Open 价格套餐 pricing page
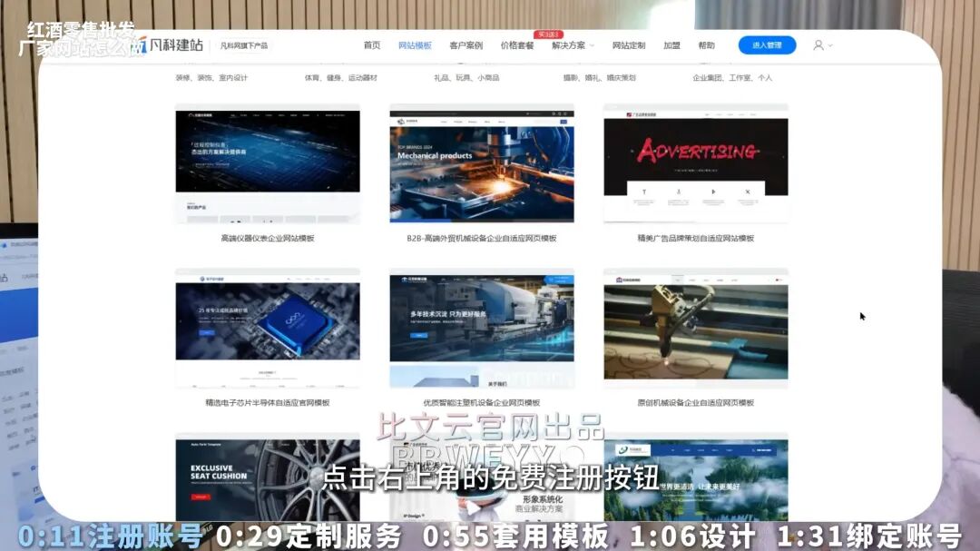980x551 pixels. pyautogui.click(x=517, y=45)
